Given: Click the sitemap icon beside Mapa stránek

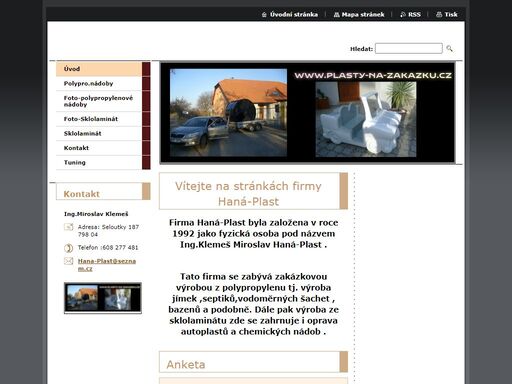Looking at the screenshot, I should click(x=337, y=15).
